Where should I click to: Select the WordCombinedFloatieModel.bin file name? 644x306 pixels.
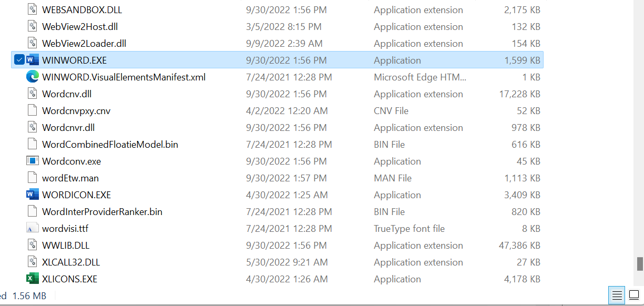tap(110, 145)
